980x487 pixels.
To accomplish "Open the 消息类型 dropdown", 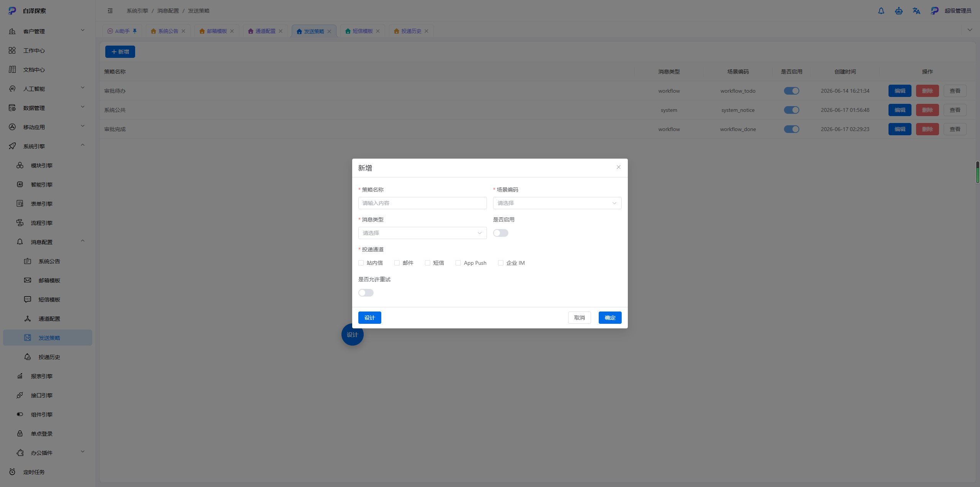I will [423, 233].
